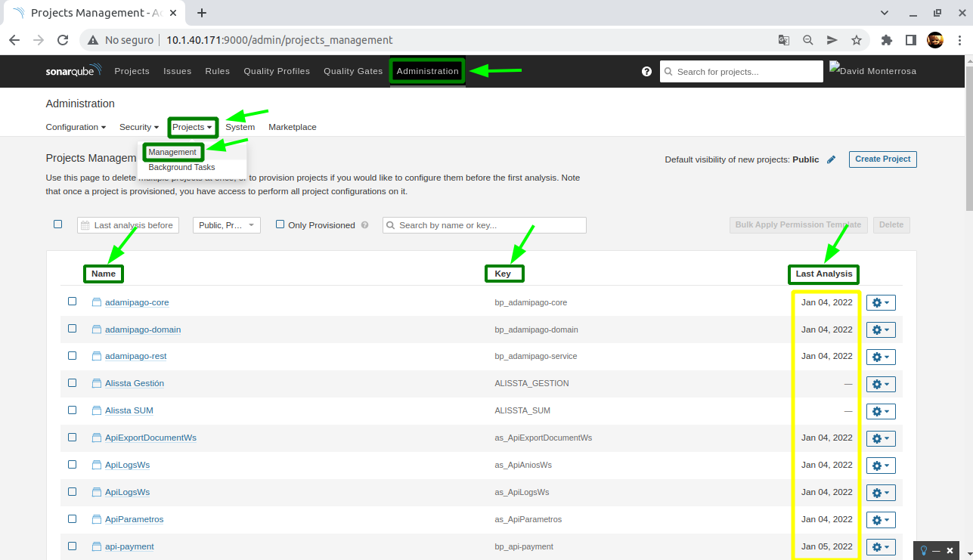This screenshot has height=560, width=973.
Task: Open the ApiExportDocumentWs project link
Action: coord(150,438)
